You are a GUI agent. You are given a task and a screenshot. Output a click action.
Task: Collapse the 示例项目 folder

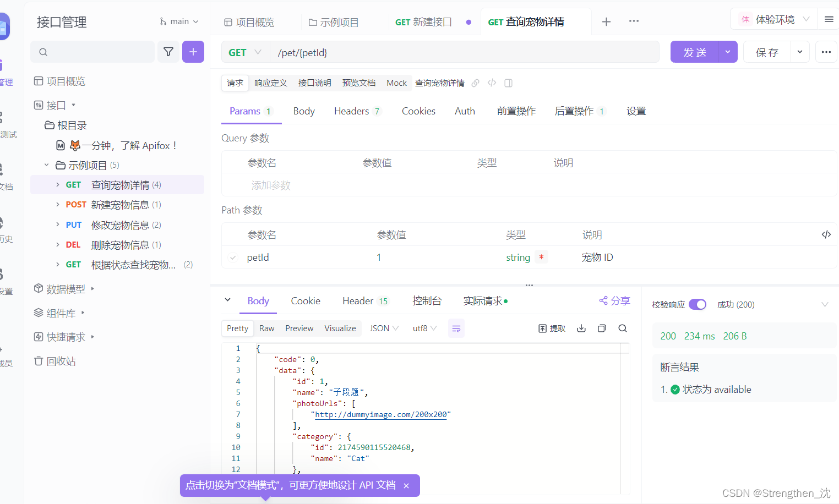click(x=47, y=165)
